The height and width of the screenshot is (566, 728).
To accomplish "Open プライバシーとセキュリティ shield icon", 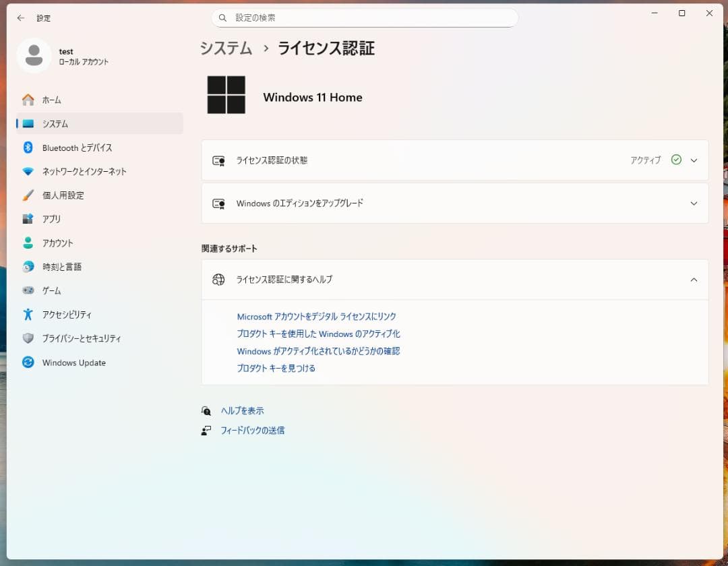I will point(27,338).
